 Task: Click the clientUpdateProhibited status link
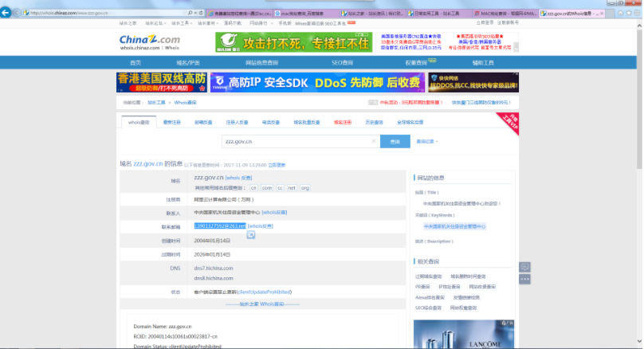point(264,292)
